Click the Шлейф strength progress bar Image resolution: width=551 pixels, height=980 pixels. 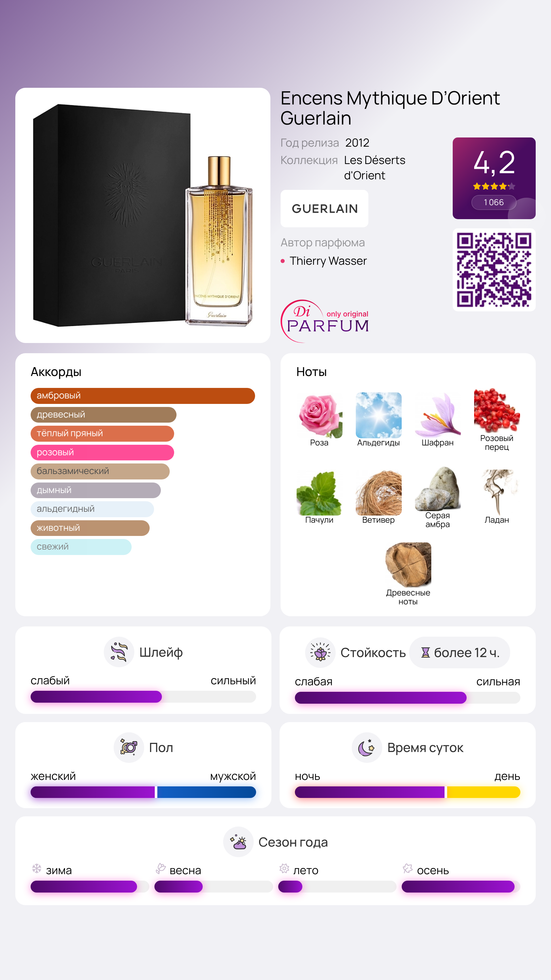click(x=143, y=697)
